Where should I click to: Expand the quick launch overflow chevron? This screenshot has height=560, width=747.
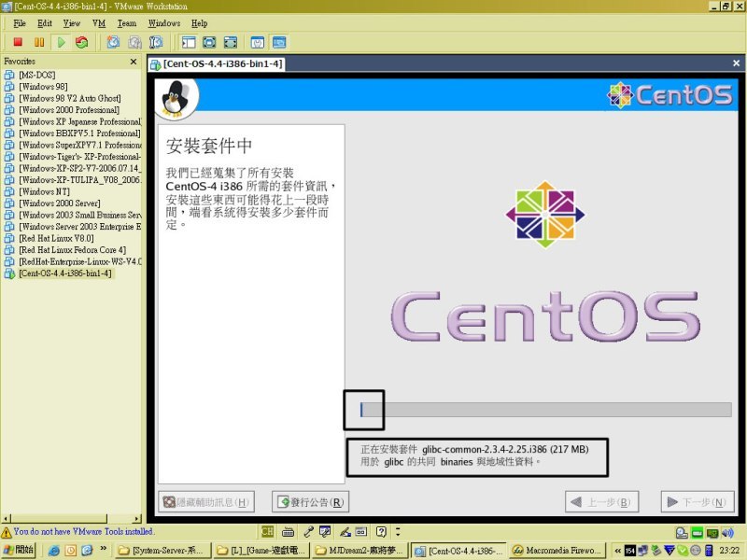point(103,549)
